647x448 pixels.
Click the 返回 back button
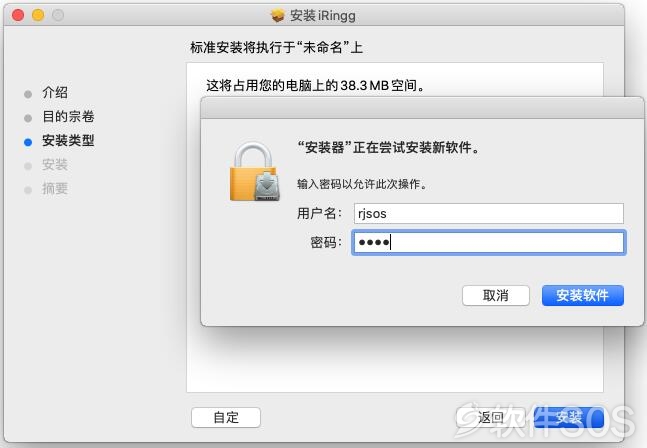(x=491, y=417)
